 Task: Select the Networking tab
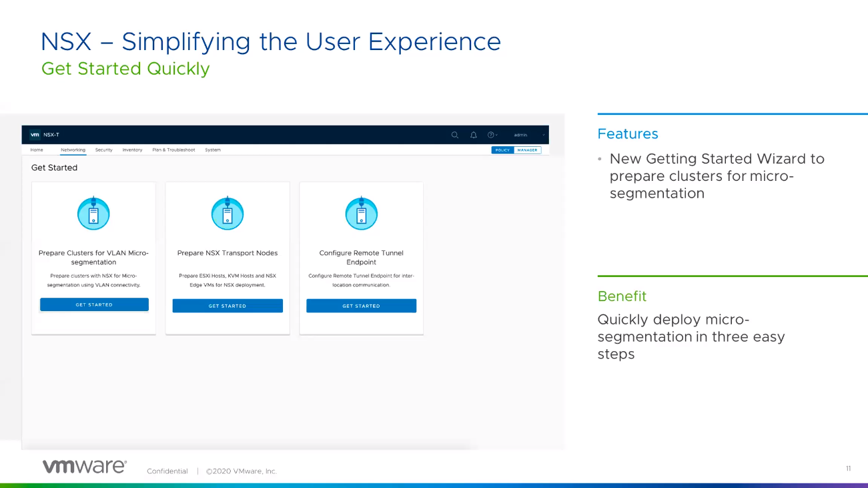pyautogui.click(x=73, y=150)
